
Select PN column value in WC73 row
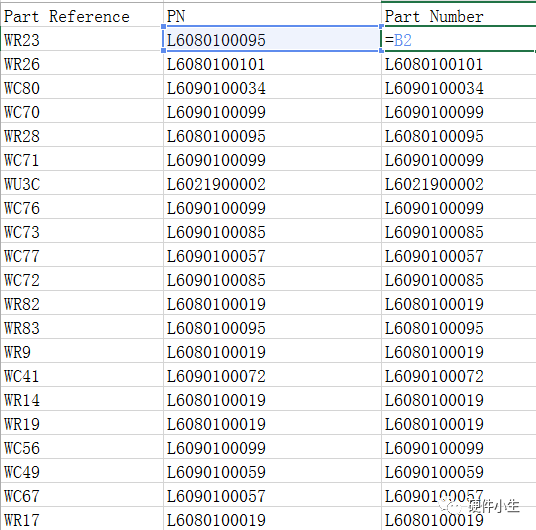272,231
